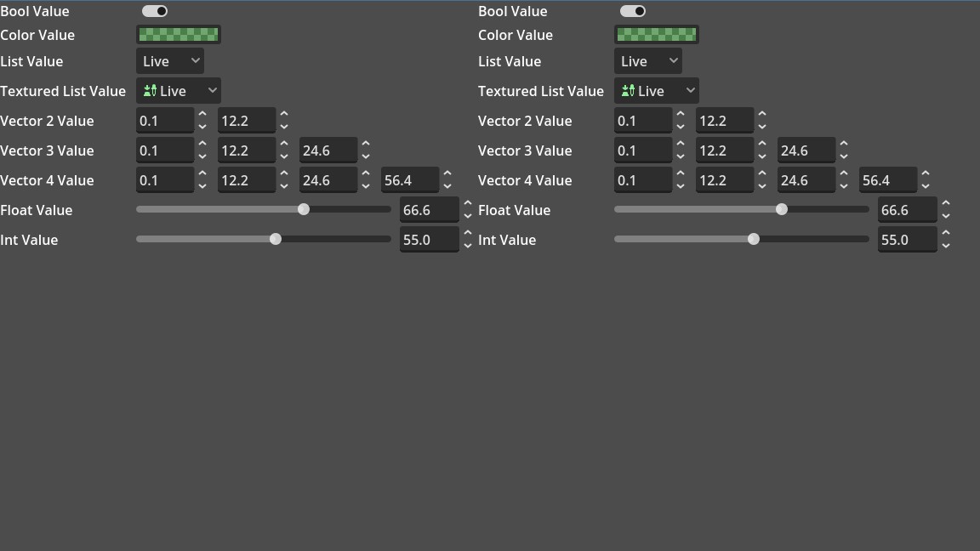Increment left Vector 2 Value 0.1 stepper up
Image resolution: width=980 pixels, height=551 pixels.
coord(202,114)
